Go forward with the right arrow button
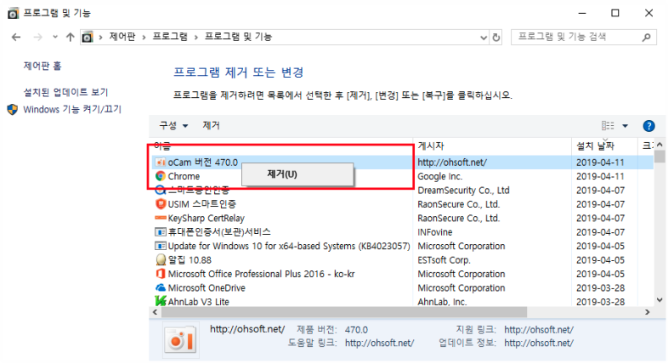Screen dimensions: 668x363 (37, 37)
